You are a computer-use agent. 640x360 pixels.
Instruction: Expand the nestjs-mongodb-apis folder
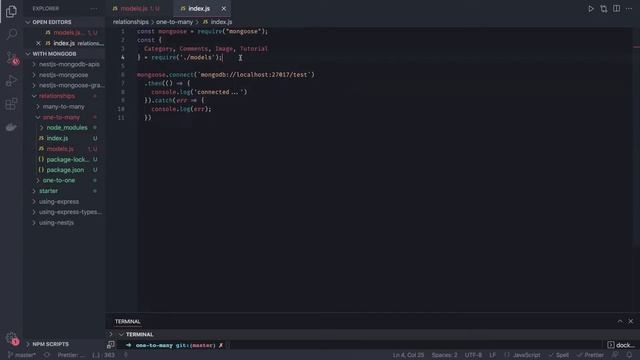coord(69,64)
